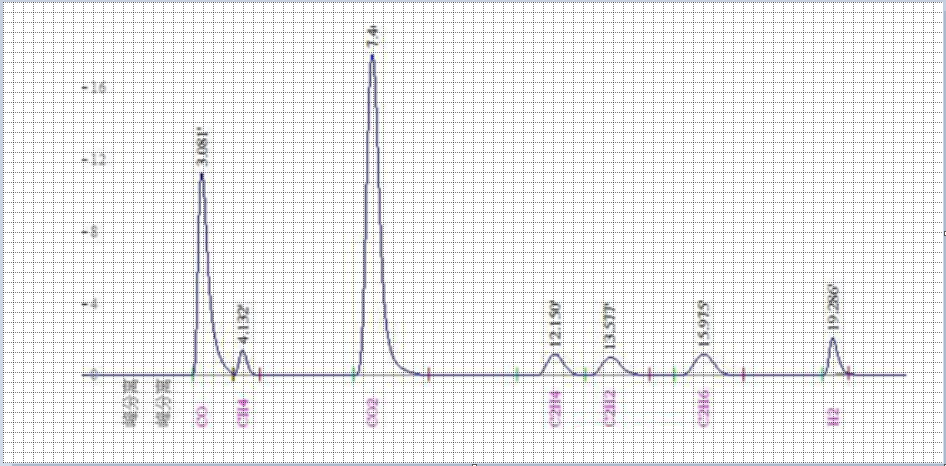Select the C2H6 peak near 15.9 minutes

pyautogui.click(x=704, y=355)
